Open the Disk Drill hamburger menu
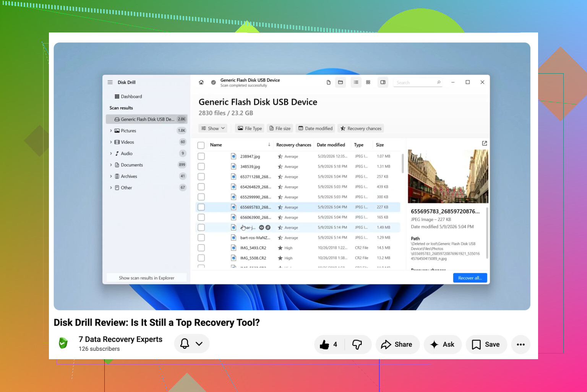 coord(110,82)
